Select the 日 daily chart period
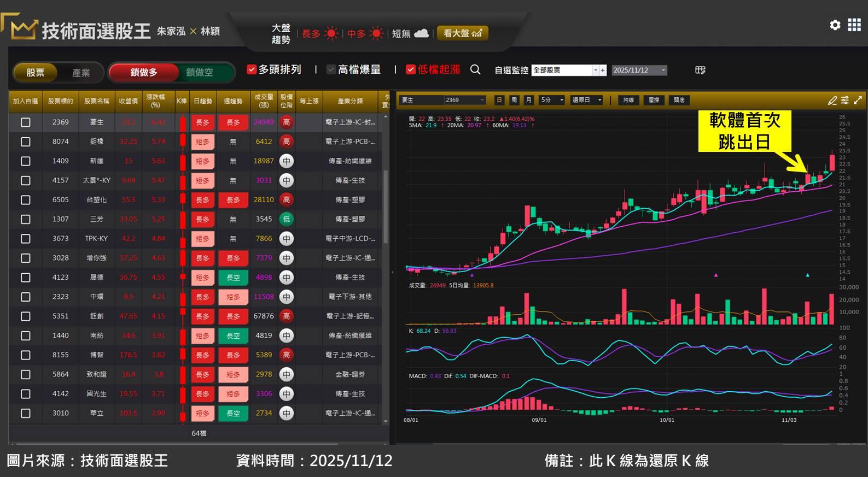 coord(499,100)
